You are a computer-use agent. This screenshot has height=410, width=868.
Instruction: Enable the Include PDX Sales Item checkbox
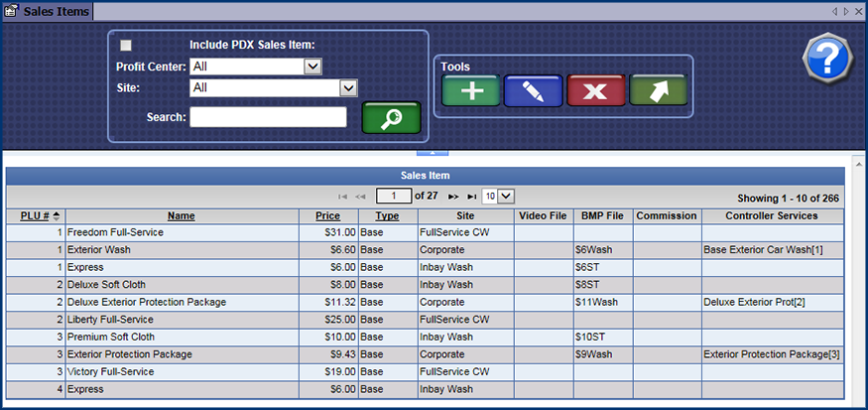tap(126, 45)
